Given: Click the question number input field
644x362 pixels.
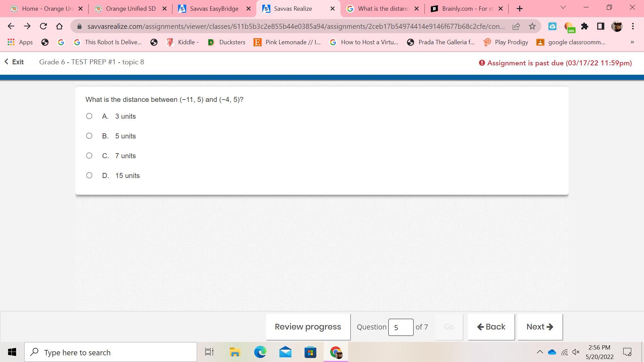Looking at the screenshot, I should [x=400, y=327].
